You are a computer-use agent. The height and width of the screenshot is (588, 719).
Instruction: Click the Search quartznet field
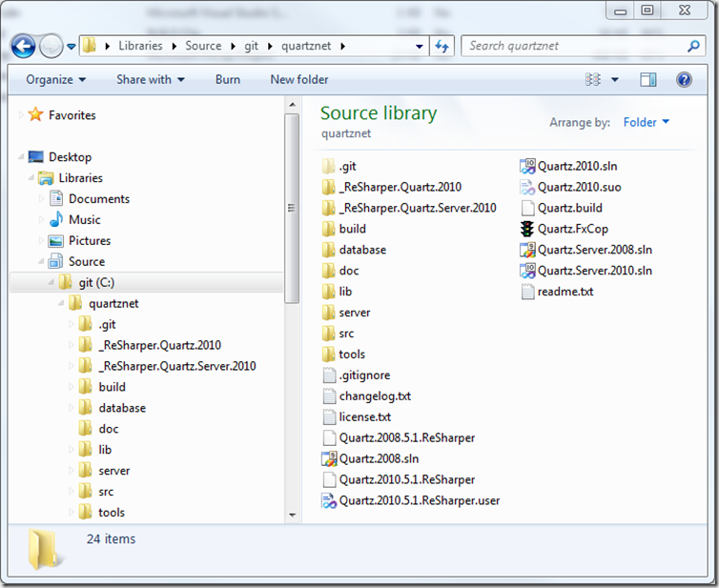(x=572, y=46)
